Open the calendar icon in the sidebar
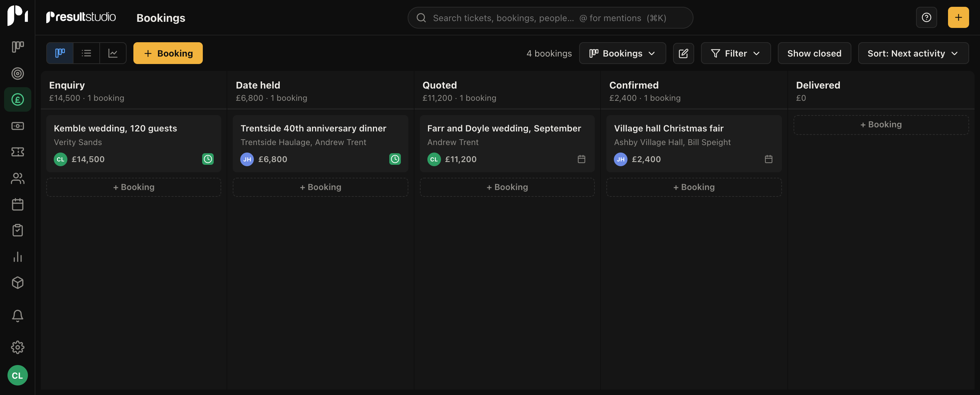Screen dimensions: 980x395 coord(17,204)
